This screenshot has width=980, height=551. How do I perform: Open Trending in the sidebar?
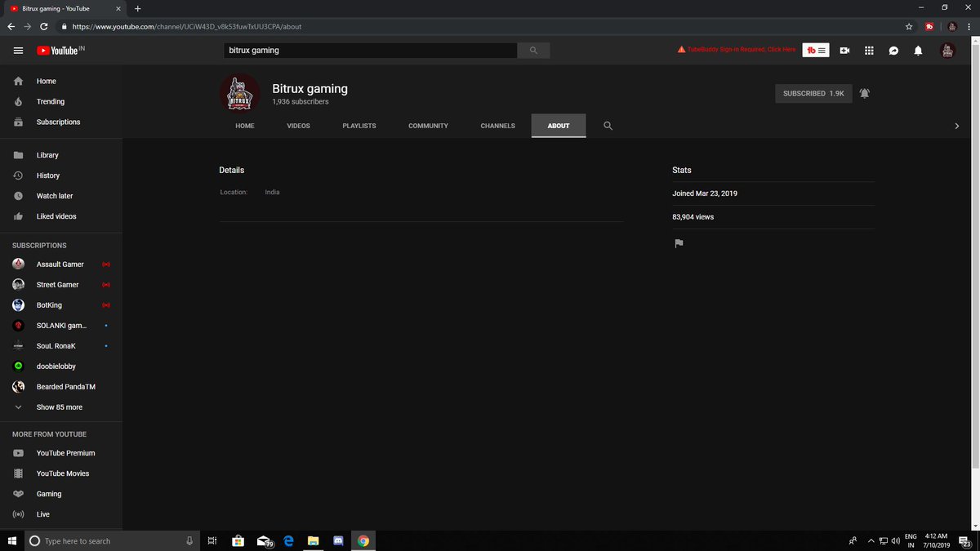coord(61,102)
